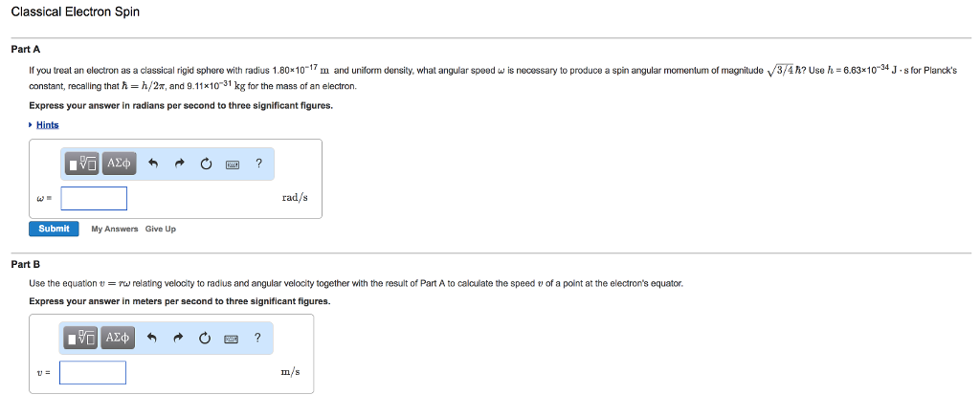Open keyboard shortcuts in Part A toolbar
This screenshot has height=395, width=980.
click(233, 165)
